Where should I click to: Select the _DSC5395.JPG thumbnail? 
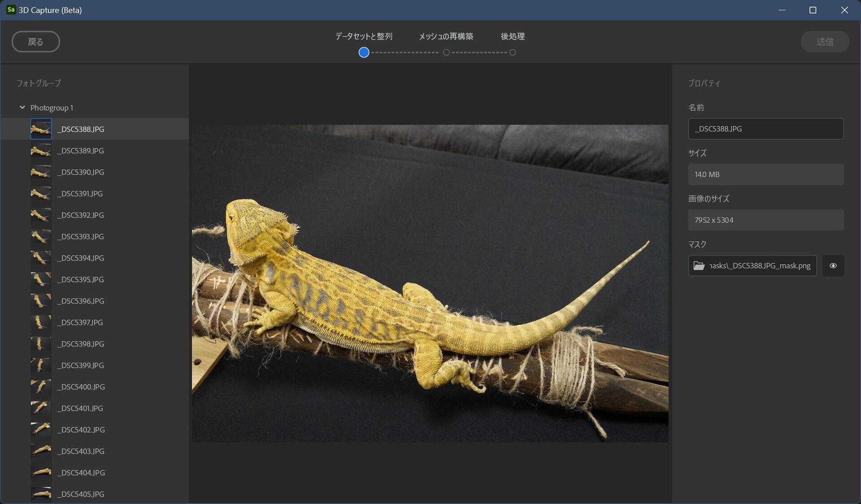41,279
